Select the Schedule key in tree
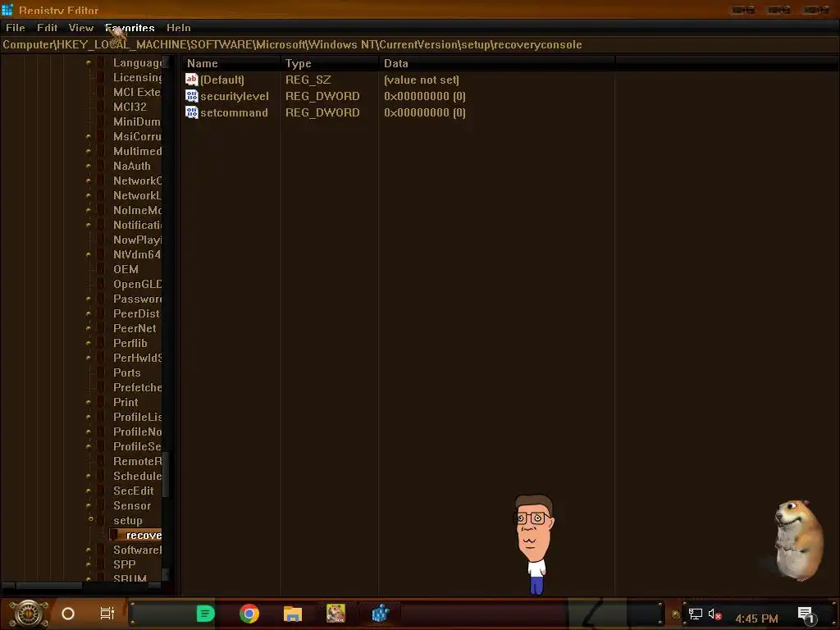 pyautogui.click(x=137, y=476)
